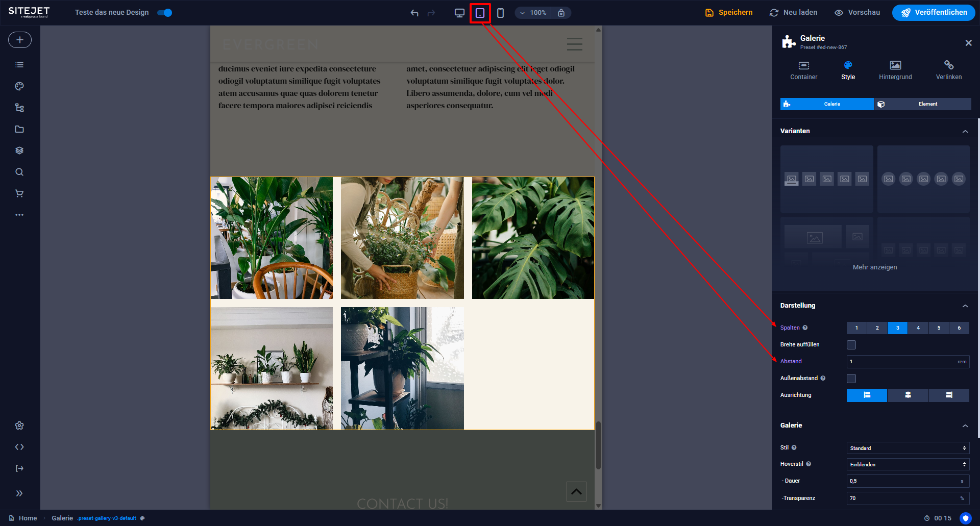
Task: Check the 'Außenabstand' checkbox
Action: pos(851,379)
